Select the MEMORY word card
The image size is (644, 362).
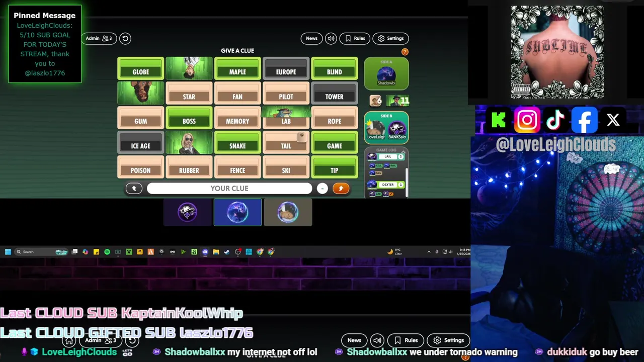coord(237,118)
